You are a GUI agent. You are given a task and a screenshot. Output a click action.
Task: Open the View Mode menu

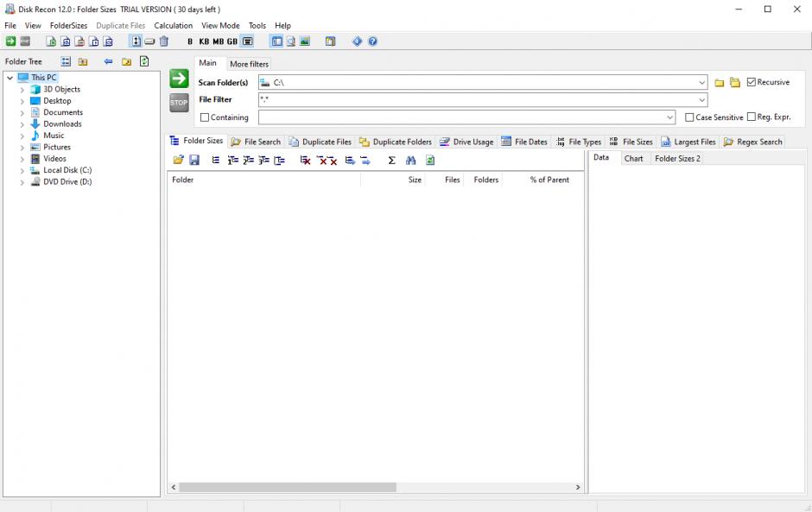(220, 25)
